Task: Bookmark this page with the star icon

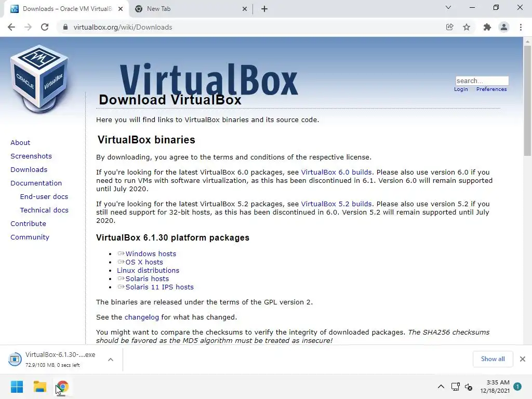Action: click(x=467, y=27)
